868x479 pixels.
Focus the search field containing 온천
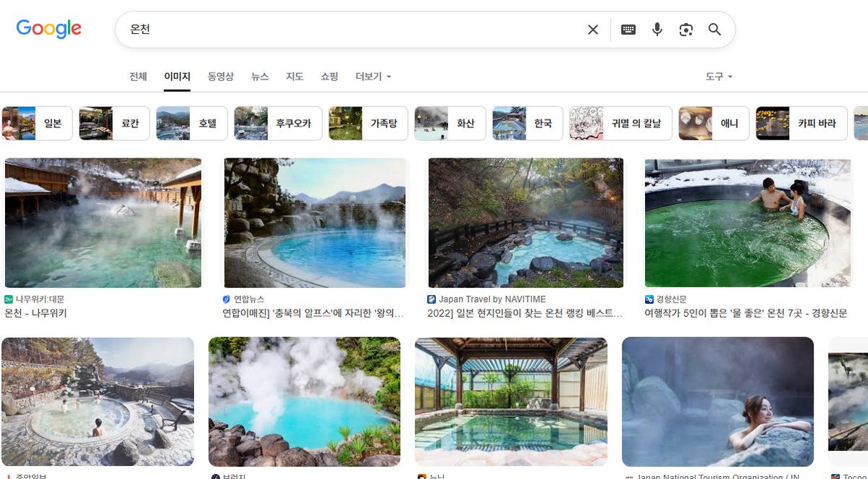[354, 30]
